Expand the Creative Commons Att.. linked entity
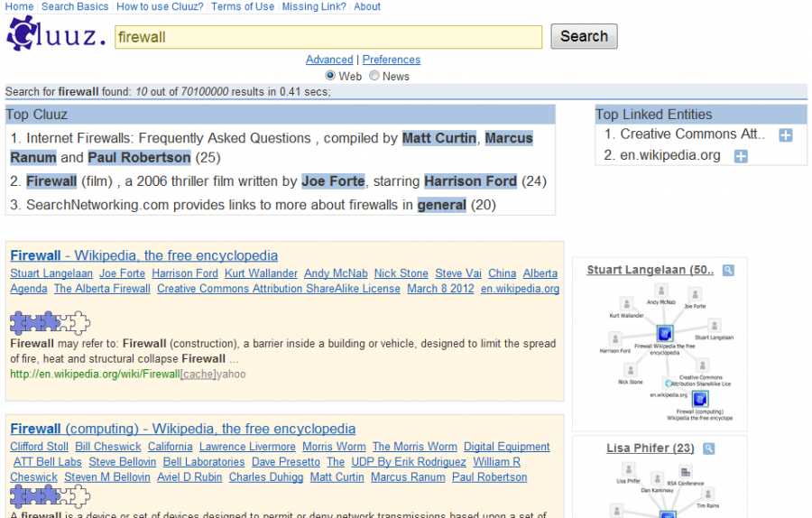This screenshot has width=812, height=518. point(785,135)
